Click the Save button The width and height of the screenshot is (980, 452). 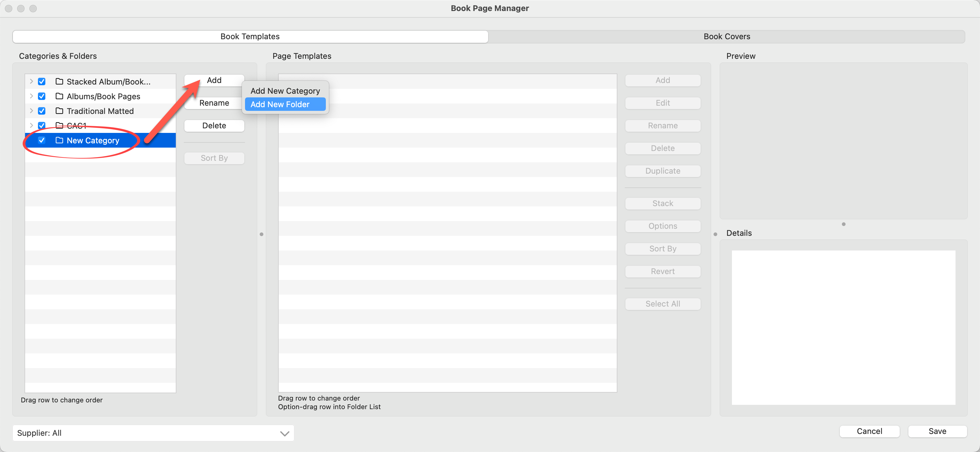(x=937, y=431)
